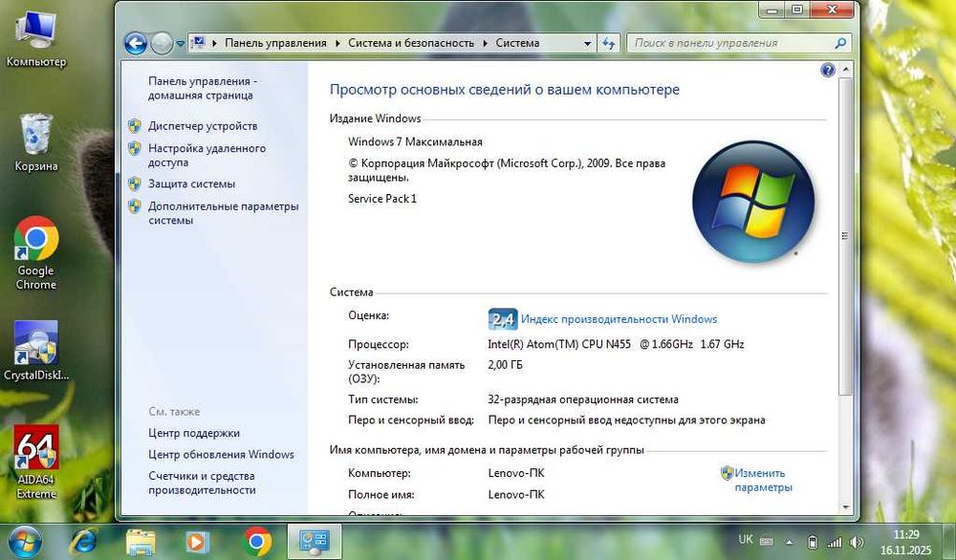956x560 pixels.
Task: Select 'Панель управления' in the breadcrumb
Action: coord(275,43)
